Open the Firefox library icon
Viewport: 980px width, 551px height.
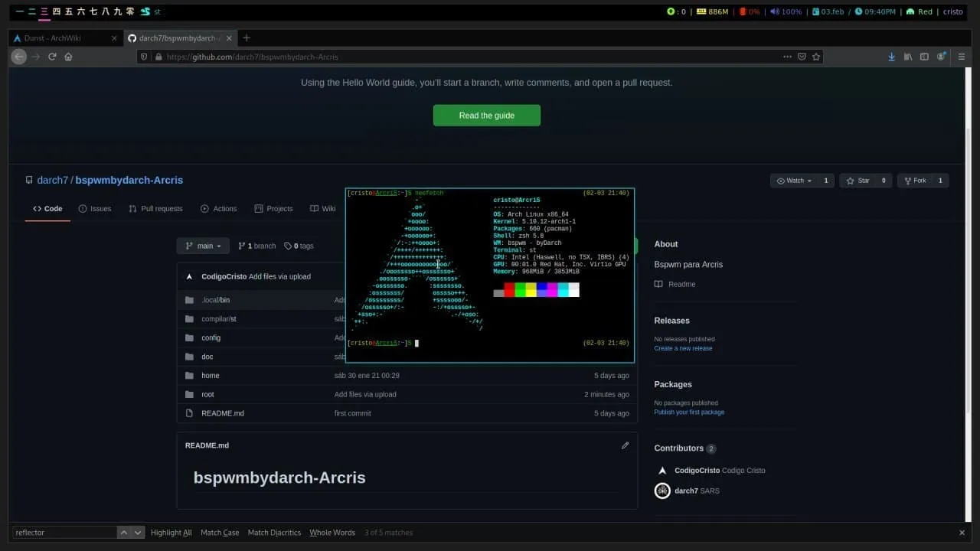tap(908, 57)
